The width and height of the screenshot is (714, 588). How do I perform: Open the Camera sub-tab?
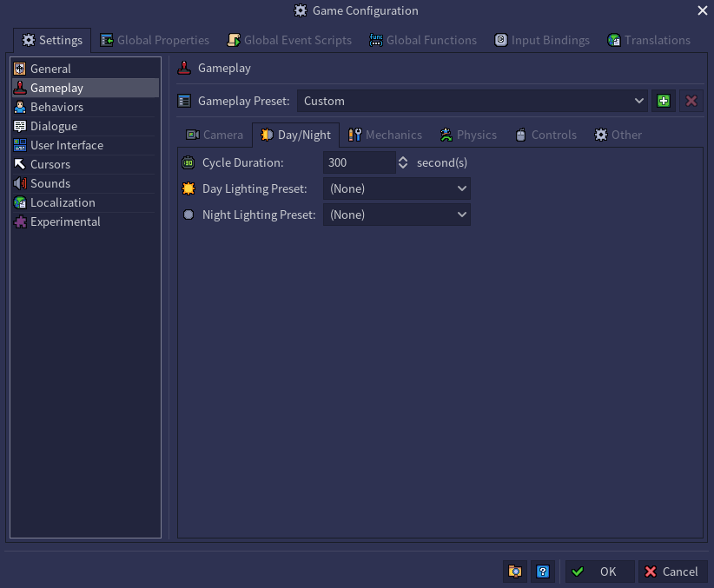215,135
